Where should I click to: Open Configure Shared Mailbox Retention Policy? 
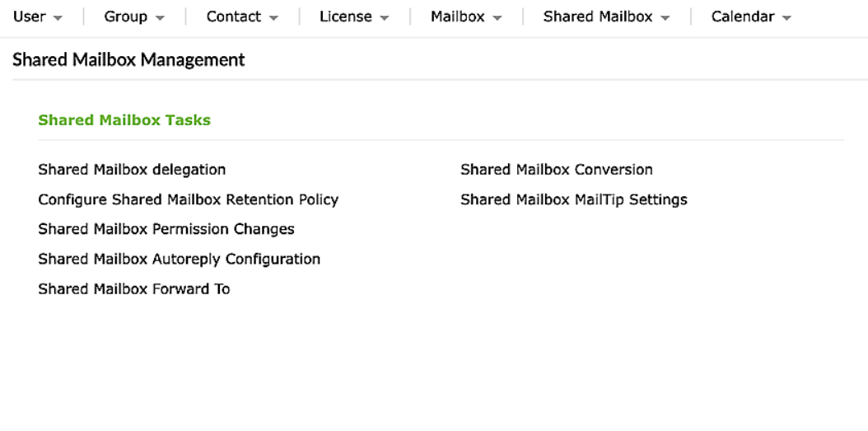(x=188, y=199)
